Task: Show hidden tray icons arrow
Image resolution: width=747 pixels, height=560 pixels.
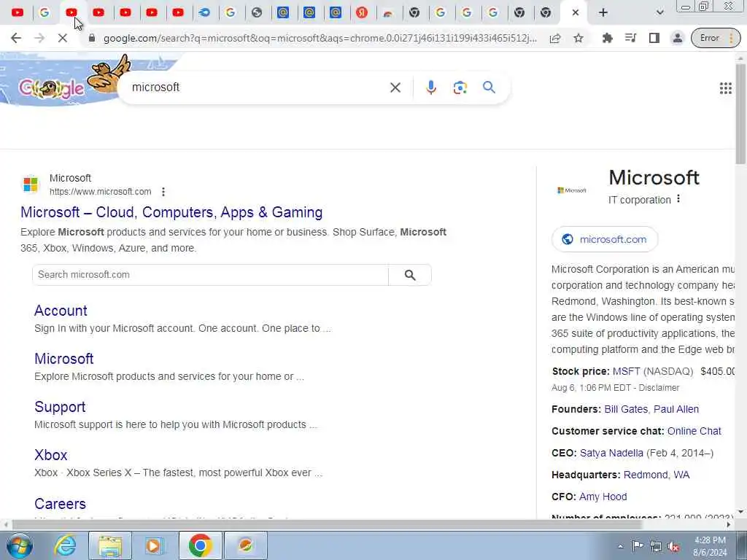Action: coord(620,546)
